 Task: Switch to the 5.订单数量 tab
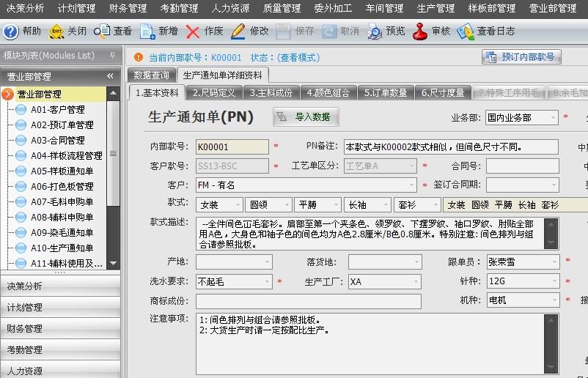386,93
